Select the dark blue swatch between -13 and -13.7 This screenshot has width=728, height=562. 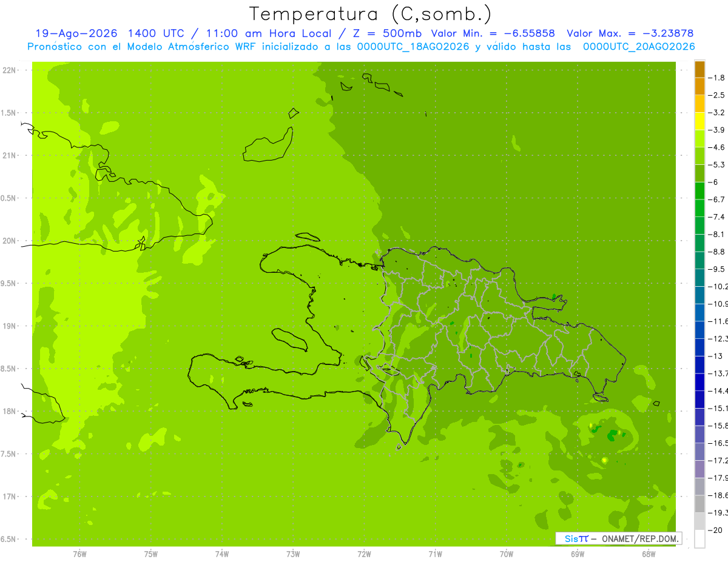[x=699, y=364]
